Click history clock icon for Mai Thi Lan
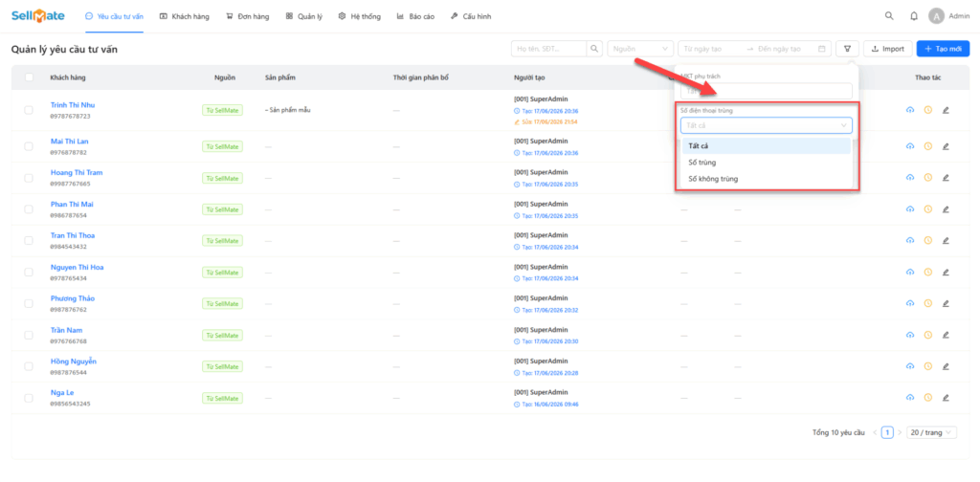980x482 pixels. tap(928, 146)
